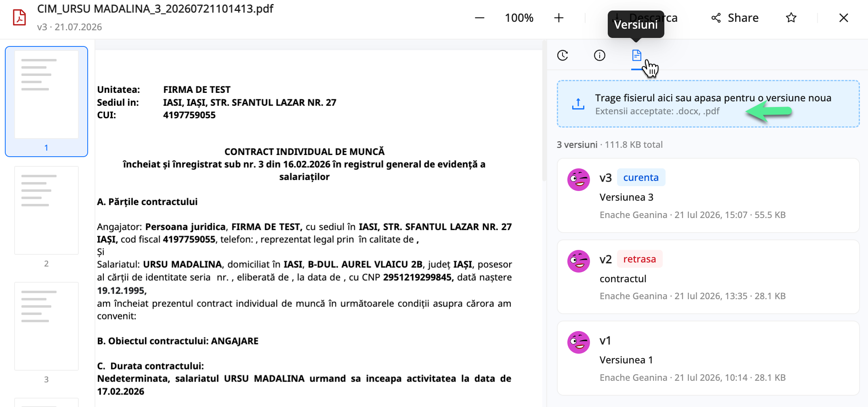
Task: Click the filename CIM_URSU MADALINA title
Action: 155,9
